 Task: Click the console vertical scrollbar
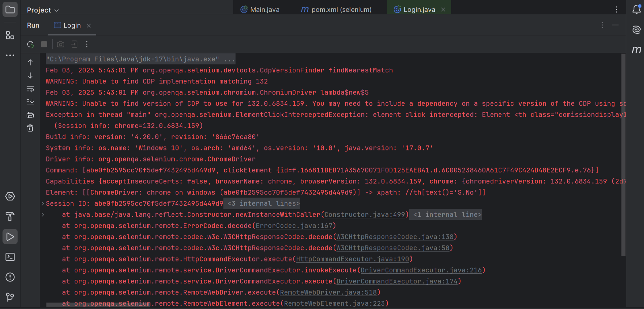[x=623, y=155]
